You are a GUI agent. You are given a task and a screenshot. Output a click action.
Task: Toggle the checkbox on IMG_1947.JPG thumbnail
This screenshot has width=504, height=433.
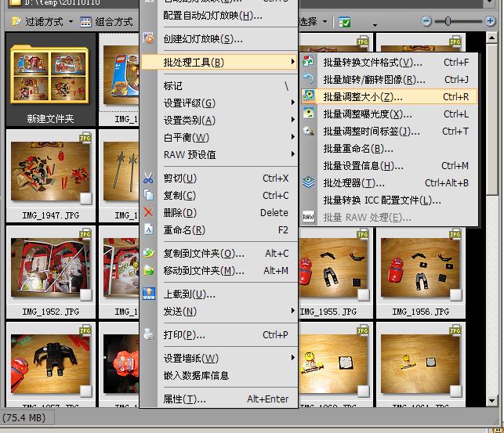click(x=85, y=199)
